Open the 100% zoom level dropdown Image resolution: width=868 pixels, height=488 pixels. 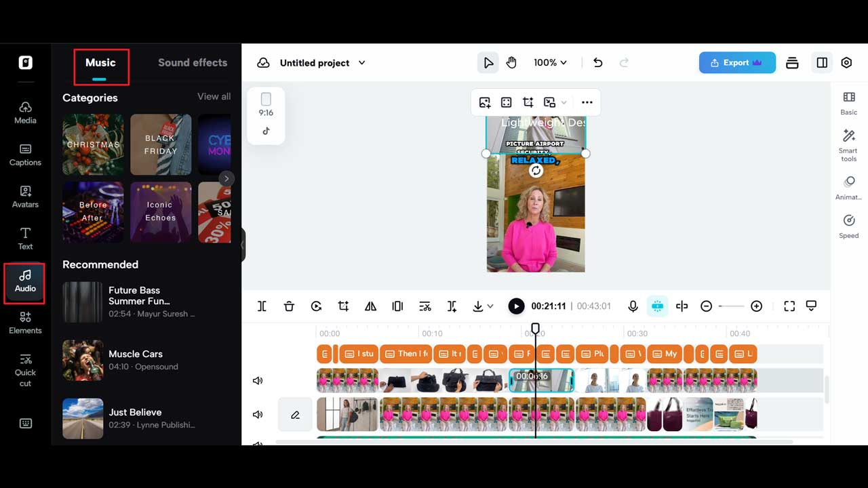tap(550, 62)
